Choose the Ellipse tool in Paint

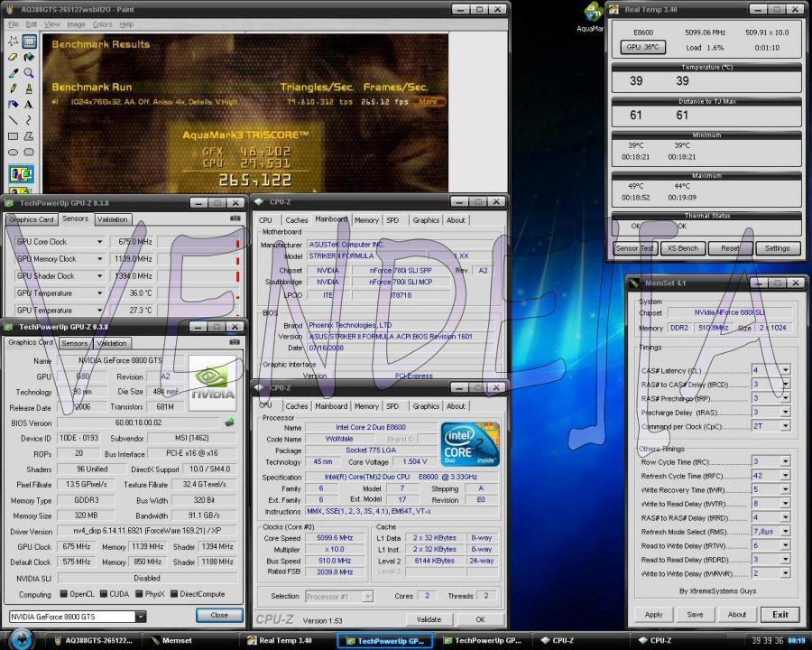pyautogui.click(x=14, y=152)
